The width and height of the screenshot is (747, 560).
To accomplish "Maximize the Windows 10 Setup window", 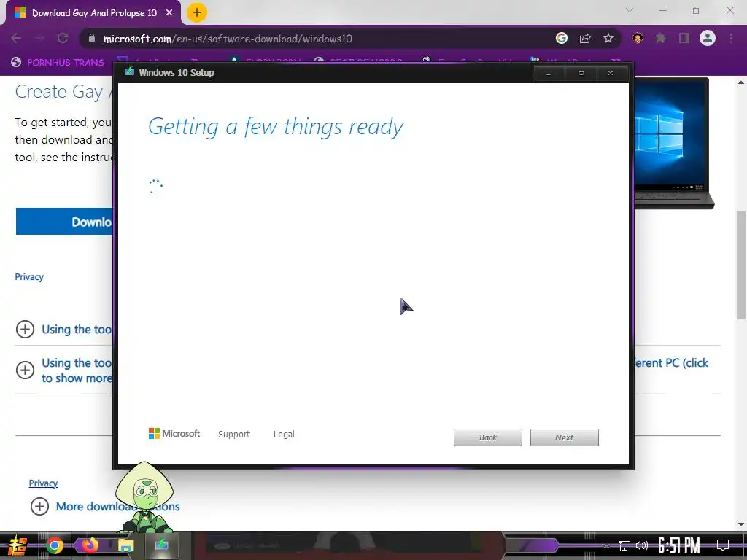I will [581, 74].
